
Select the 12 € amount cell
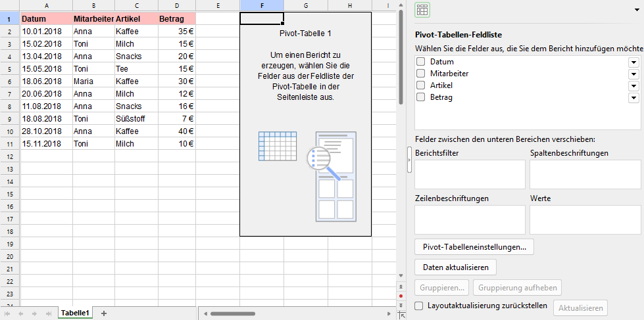(x=177, y=94)
